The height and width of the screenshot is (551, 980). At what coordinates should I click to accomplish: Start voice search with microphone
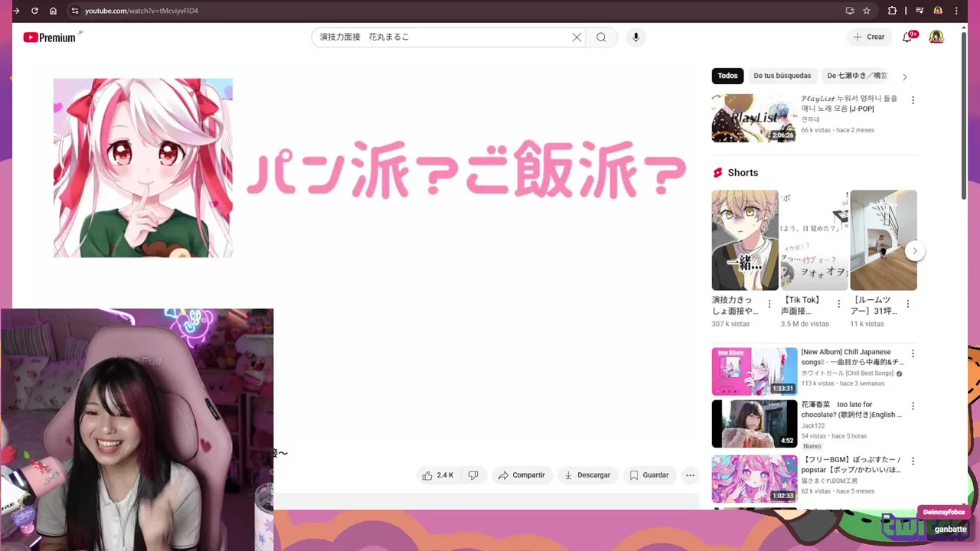(x=635, y=37)
